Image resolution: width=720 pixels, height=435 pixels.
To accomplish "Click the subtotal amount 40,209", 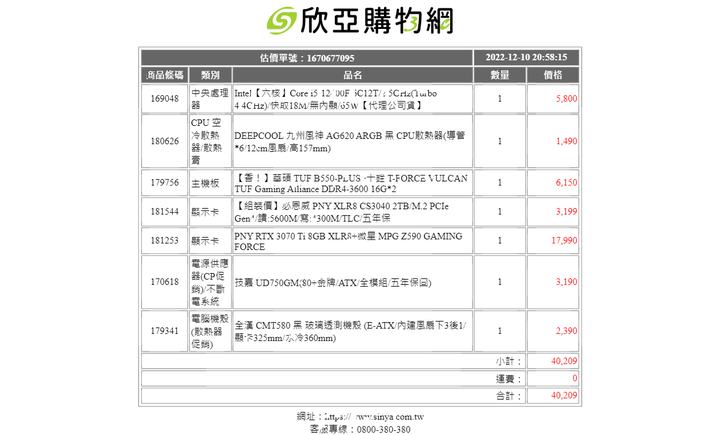I will [x=564, y=361].
